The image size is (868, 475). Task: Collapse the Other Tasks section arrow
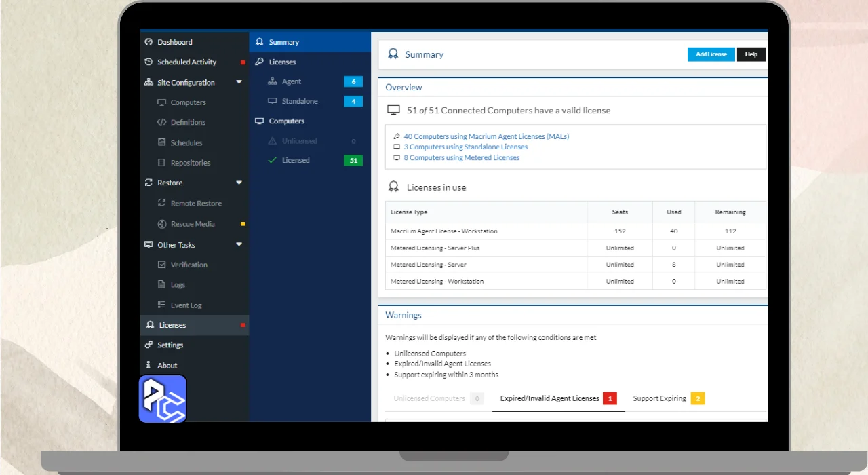point(239,244)
